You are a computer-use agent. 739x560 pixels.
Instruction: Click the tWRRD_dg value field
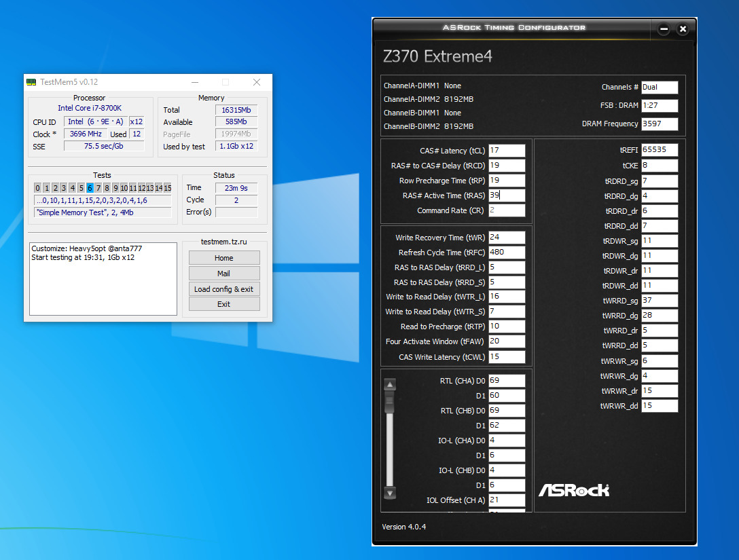pos(660,316)
